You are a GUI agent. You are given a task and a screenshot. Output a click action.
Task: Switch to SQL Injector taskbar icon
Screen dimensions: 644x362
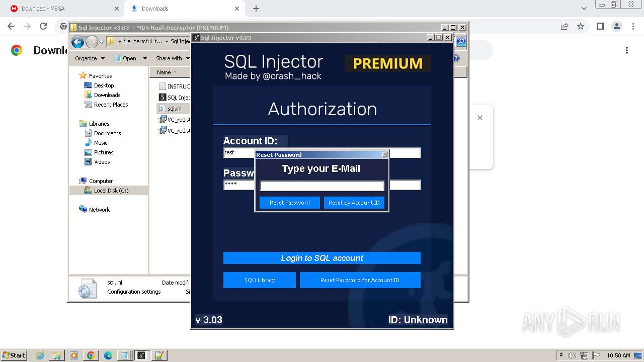click(142, 355)
